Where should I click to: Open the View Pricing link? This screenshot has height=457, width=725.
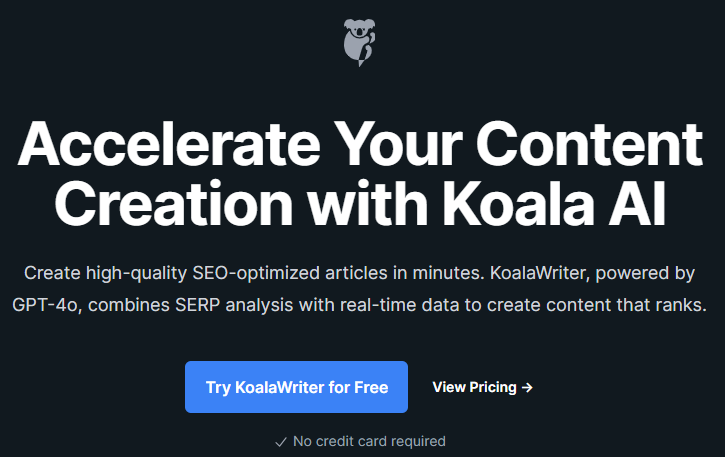[x=482, y=387]
